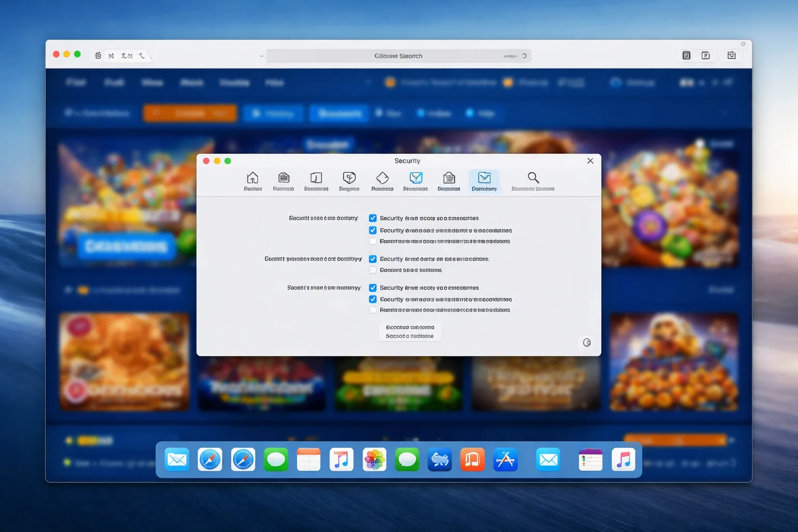Select the diamond-shaped icon tab
Image resolution: width=798 pixels, height=532 pixels.
tap(382, 181)
